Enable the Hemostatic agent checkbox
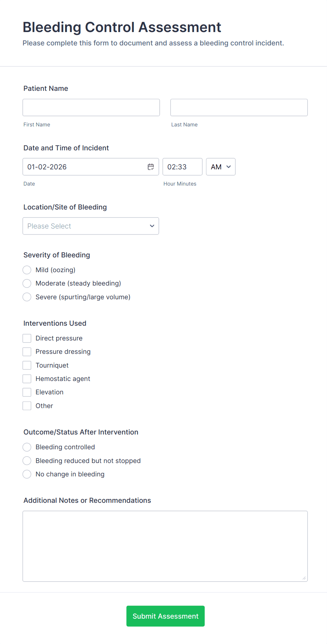Image resolution: width=327 pixels, height=644 pixels. tap(27, 379)
